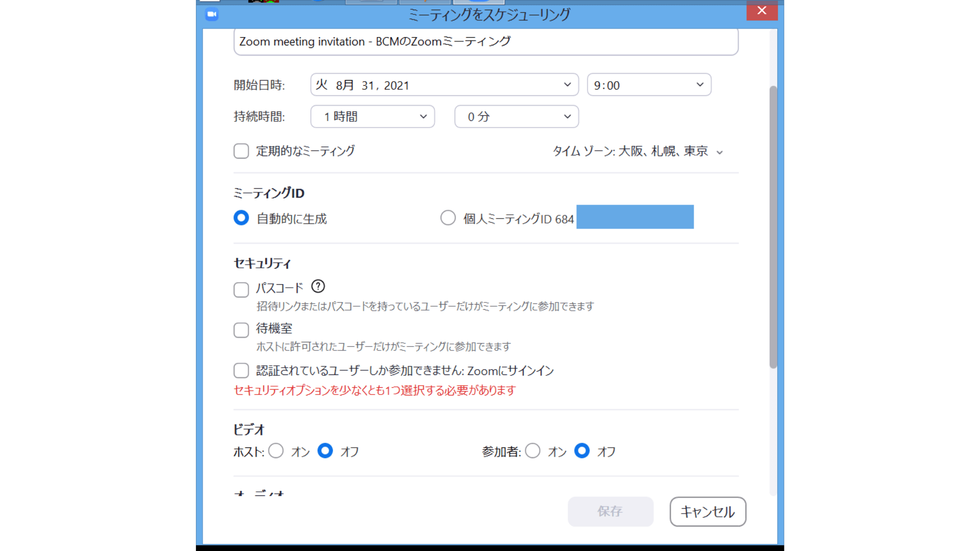Open the start date dropdown
The height and width of the screenshot is (551, 980).
point(567,85)
